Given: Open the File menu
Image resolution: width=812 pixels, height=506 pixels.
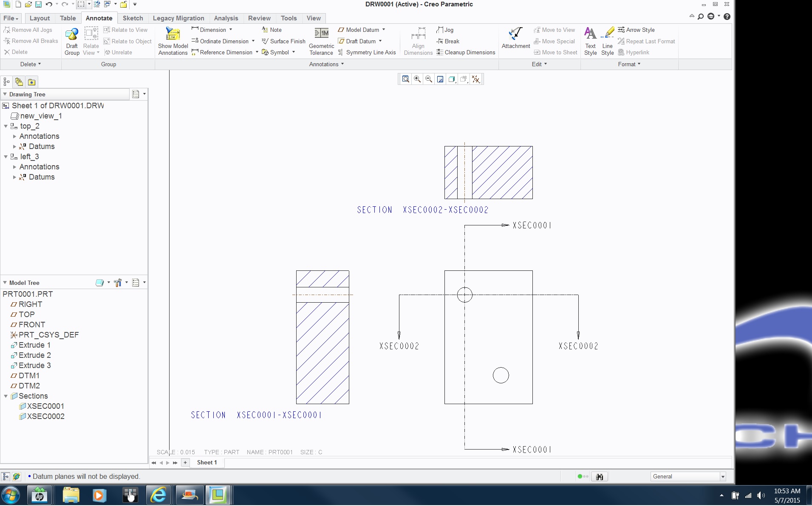Looking at the screenshot, I should [x=11, y=18].
